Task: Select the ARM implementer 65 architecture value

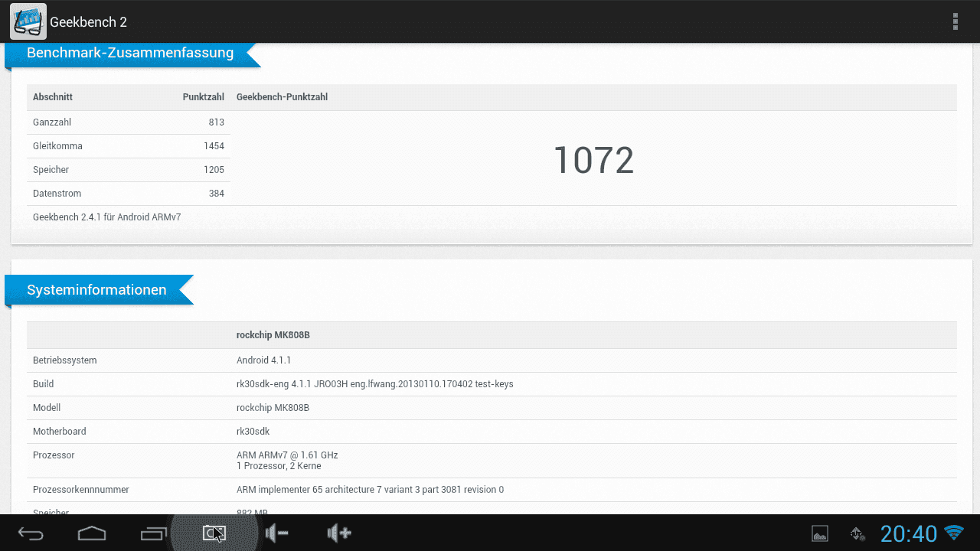Action: coord(371,490)
